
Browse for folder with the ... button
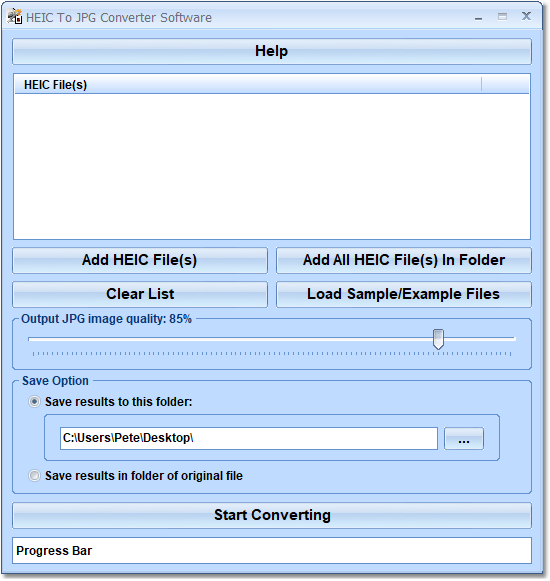pyautogui.click(x=464, y=438)
